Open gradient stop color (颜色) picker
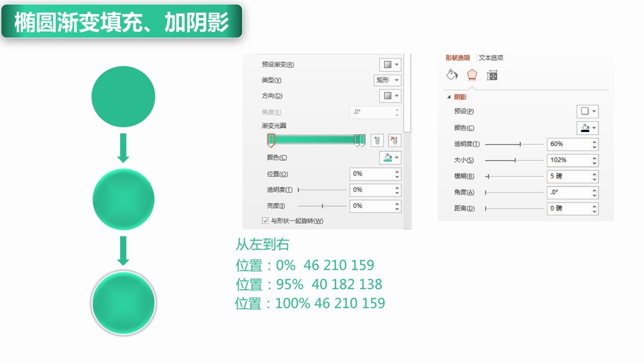Image resolution: width=644 pixels, height=362 pixels. click(x=390, y=158)
